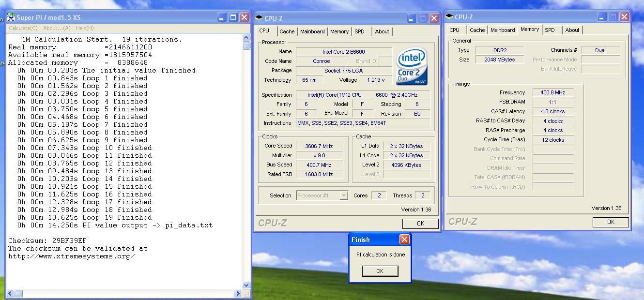Screen dimensions: 644x300
Task: Switch to Memory tab in middle CPU-Z window
Action: tap(339, 31)
